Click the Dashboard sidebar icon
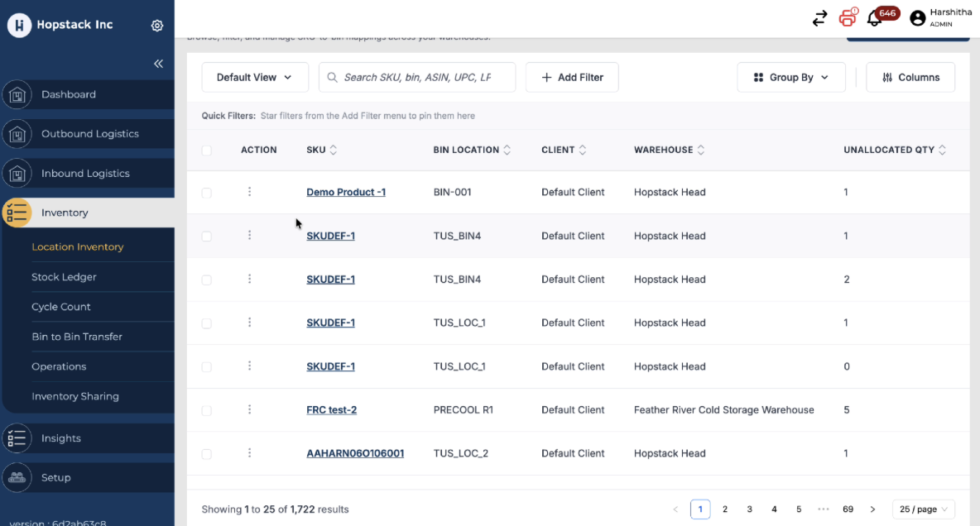The width and height of the screenshot is (980, 526). click(x=17, y=94)
